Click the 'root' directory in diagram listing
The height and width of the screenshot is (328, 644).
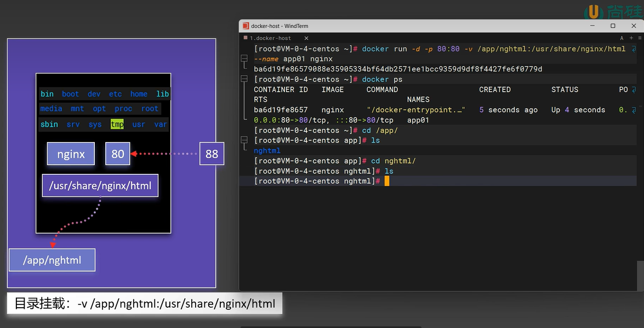pyautogui.click(x=150, y=109)
